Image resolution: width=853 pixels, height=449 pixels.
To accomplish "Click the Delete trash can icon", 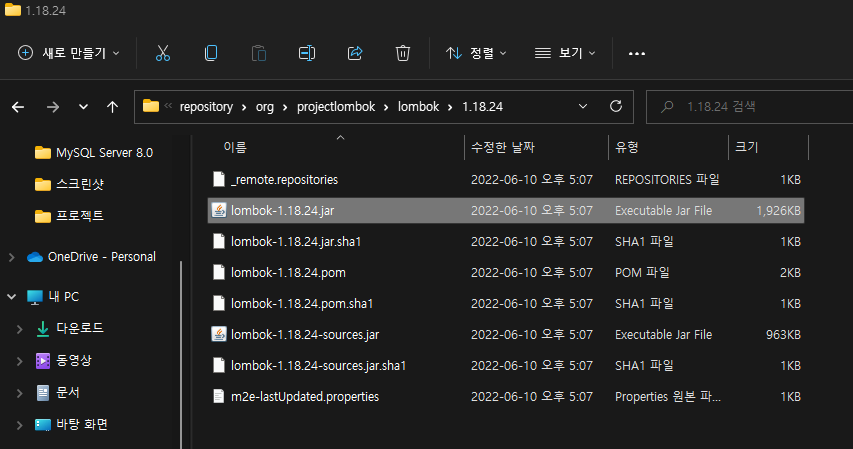I will tap(403, 53).
